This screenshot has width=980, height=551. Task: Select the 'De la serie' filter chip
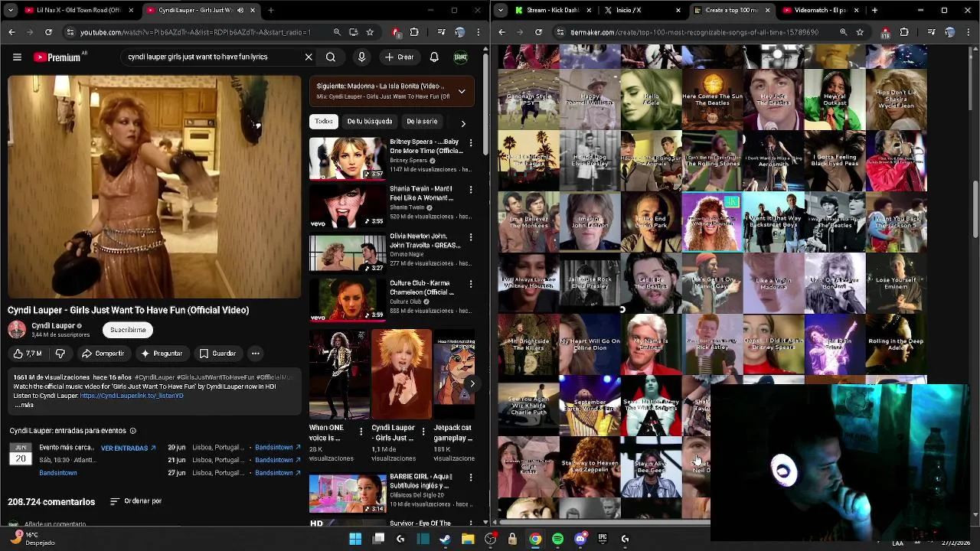tap(422, 122)
